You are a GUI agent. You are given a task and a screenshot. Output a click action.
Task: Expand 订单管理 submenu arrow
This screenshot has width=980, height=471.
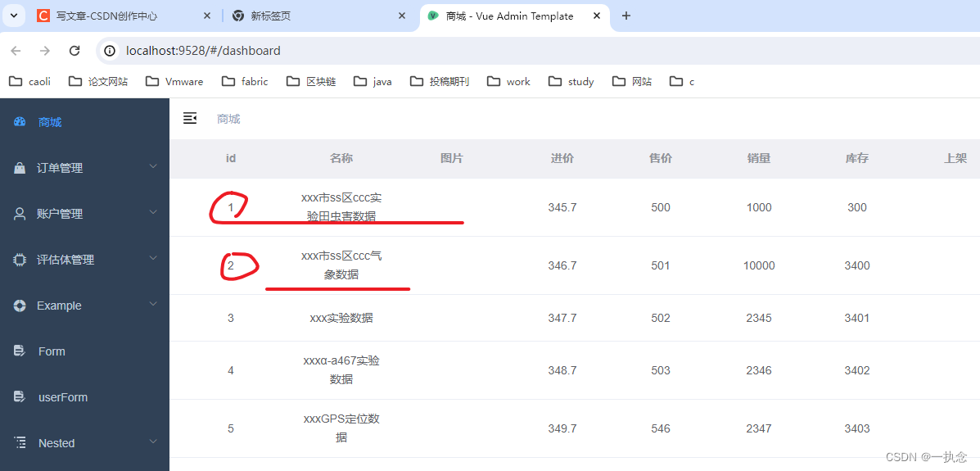pyautogui.click(x=153, y=166)
